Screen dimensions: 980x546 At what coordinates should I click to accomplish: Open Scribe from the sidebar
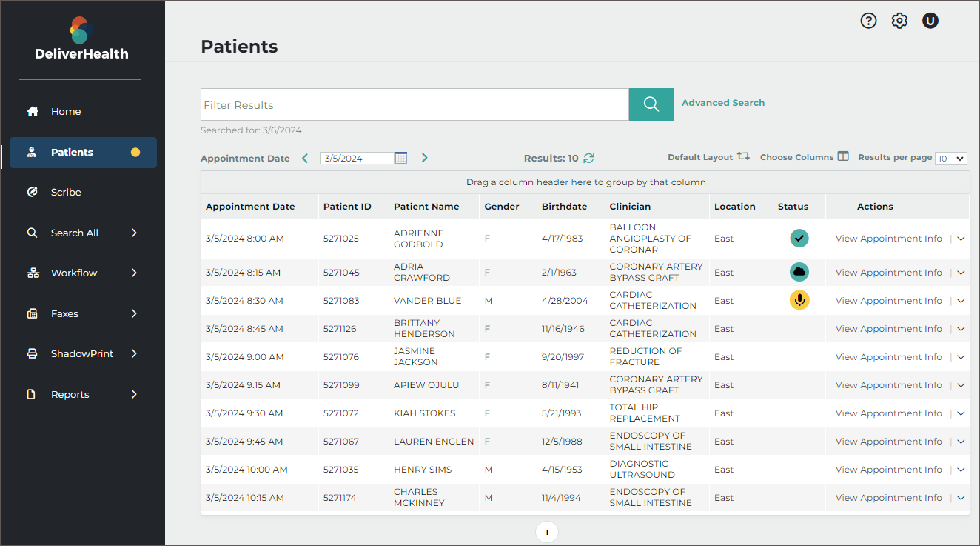(66, 192)
